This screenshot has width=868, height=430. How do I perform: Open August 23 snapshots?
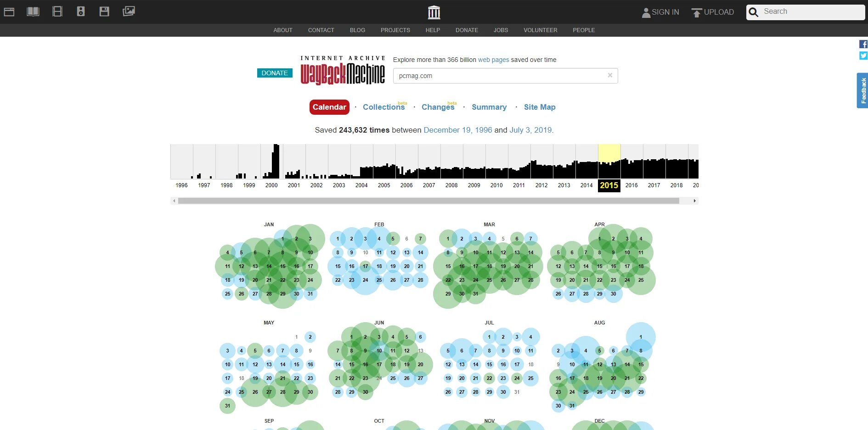[x=558, y=392]
